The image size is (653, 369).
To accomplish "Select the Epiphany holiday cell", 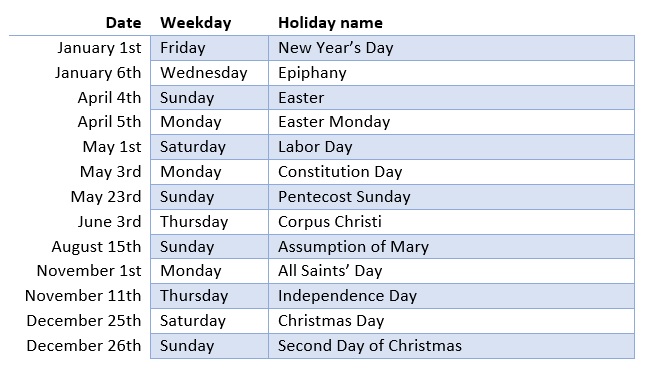I will tap(451, 73).
